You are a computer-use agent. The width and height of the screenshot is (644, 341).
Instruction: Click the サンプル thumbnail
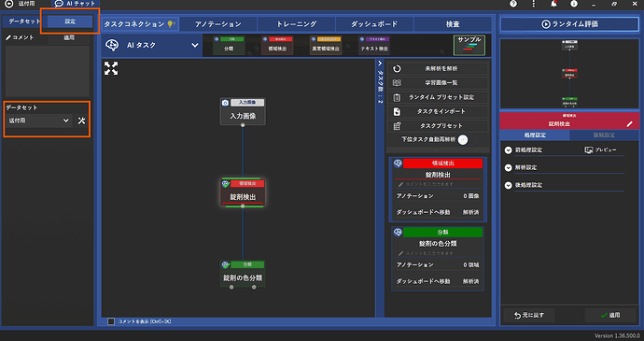tap(469, 45)
